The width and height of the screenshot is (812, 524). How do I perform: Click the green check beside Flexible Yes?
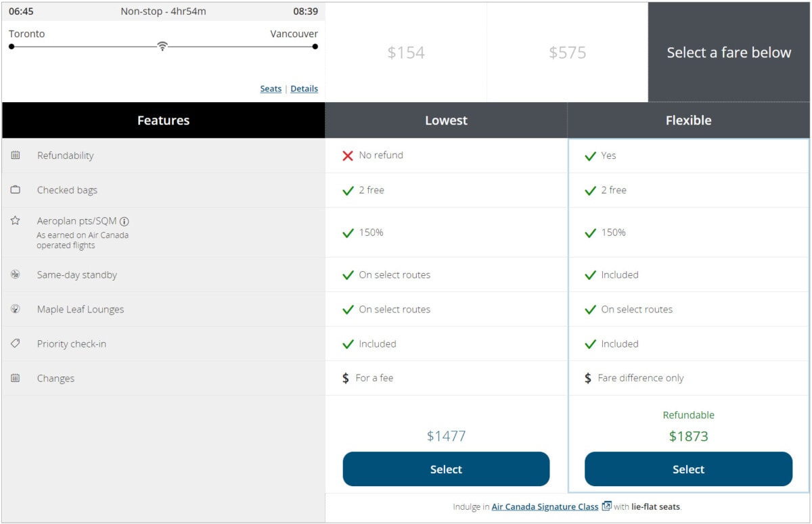[x=590, y=156]
